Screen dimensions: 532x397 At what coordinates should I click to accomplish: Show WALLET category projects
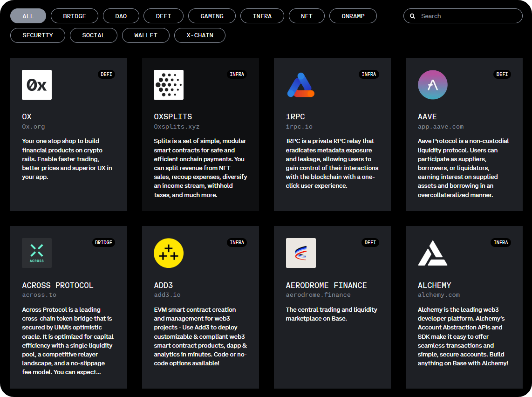pos(146,35)
